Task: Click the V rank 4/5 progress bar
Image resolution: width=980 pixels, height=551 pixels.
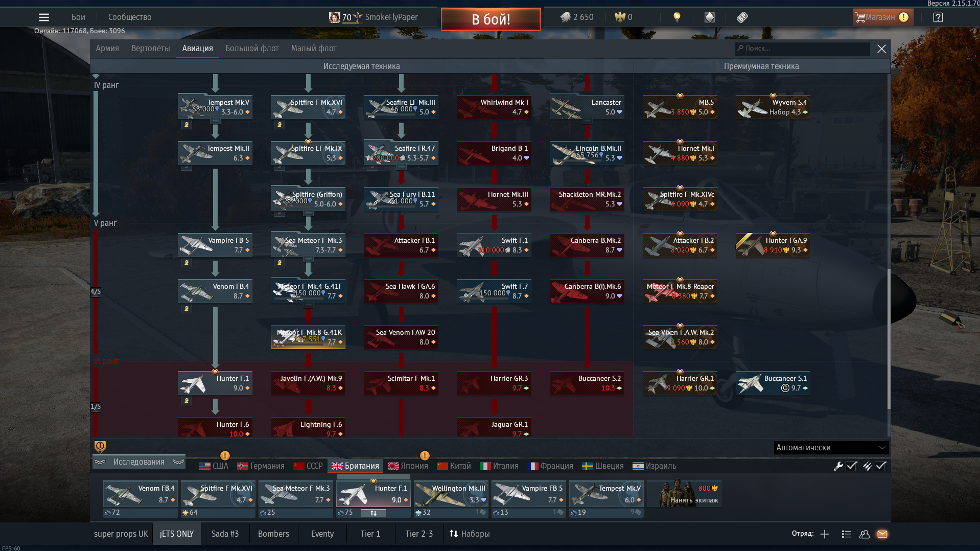Action: pyautogui.click(x=96, y=292)
